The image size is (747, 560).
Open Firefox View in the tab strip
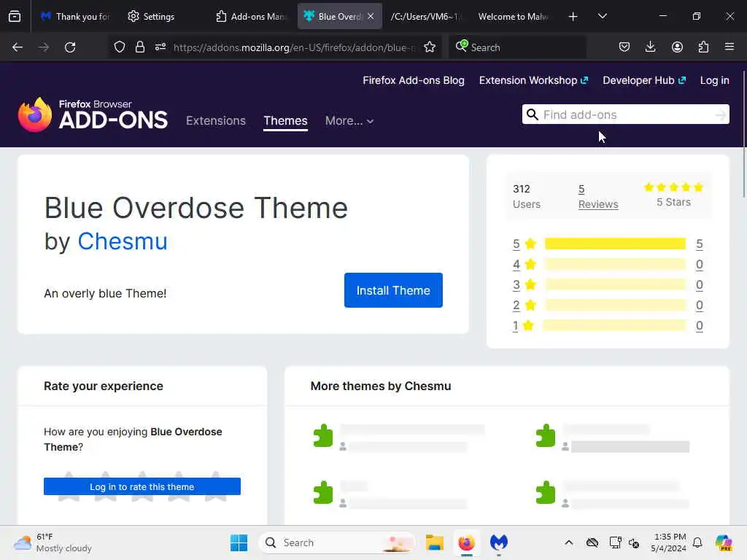(x=15, y=16)
